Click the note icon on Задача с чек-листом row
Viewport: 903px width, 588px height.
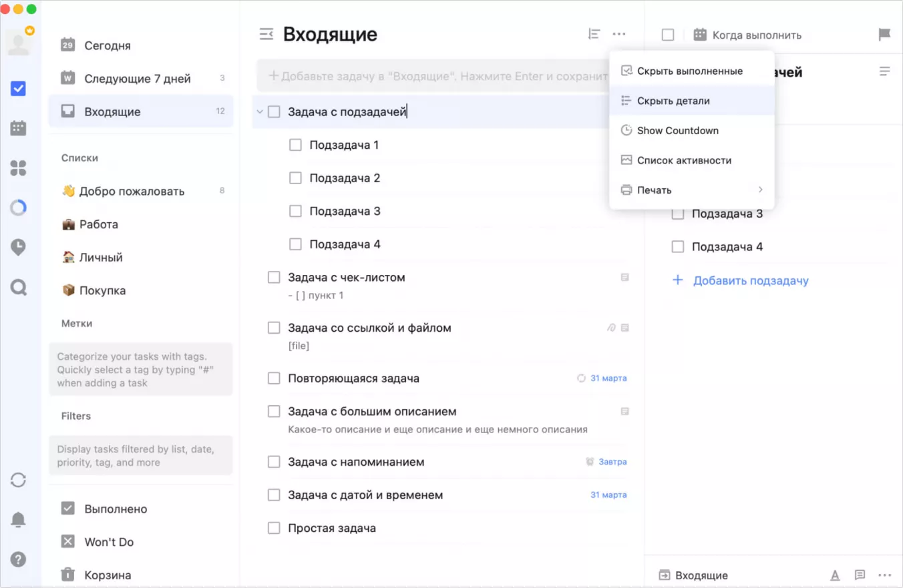click(625, 277)
